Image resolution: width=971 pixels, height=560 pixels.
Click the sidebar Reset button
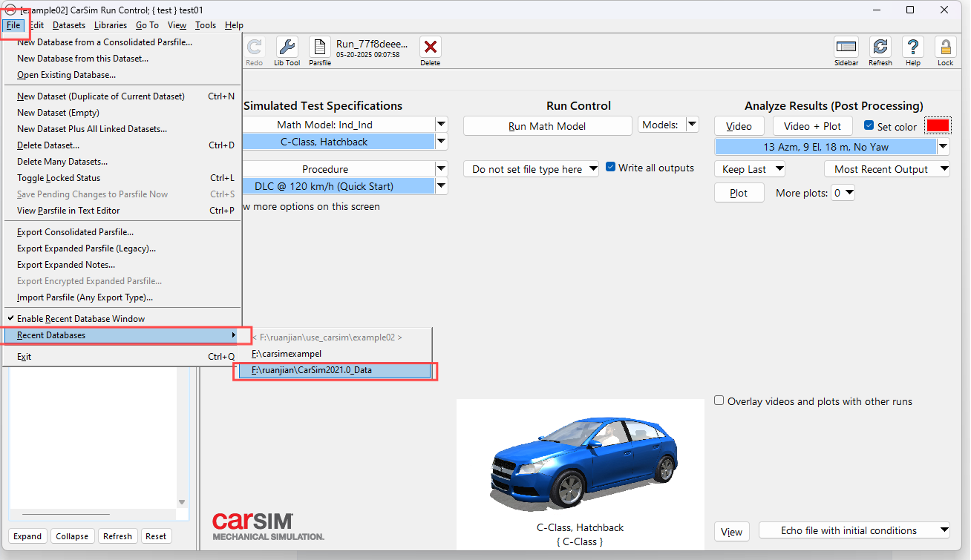point(156,536)
